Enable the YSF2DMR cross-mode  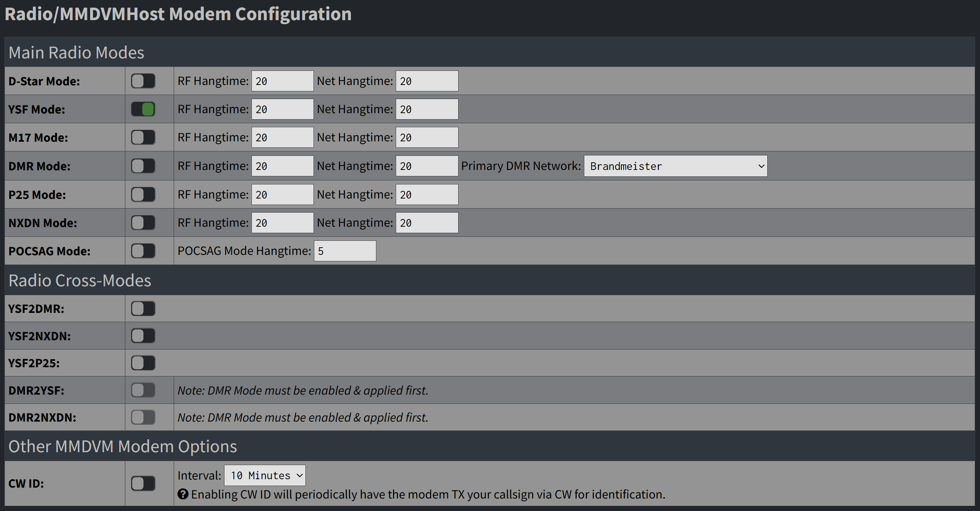point(143,308)
